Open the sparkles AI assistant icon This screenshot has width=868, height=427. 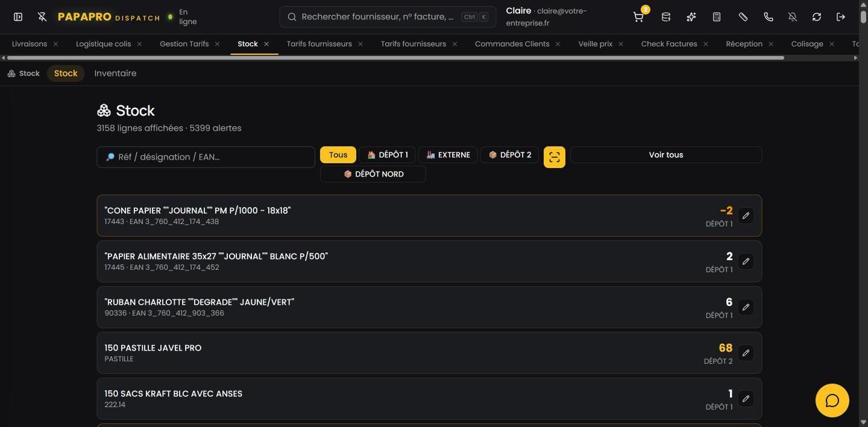click(x=691, y=17)
